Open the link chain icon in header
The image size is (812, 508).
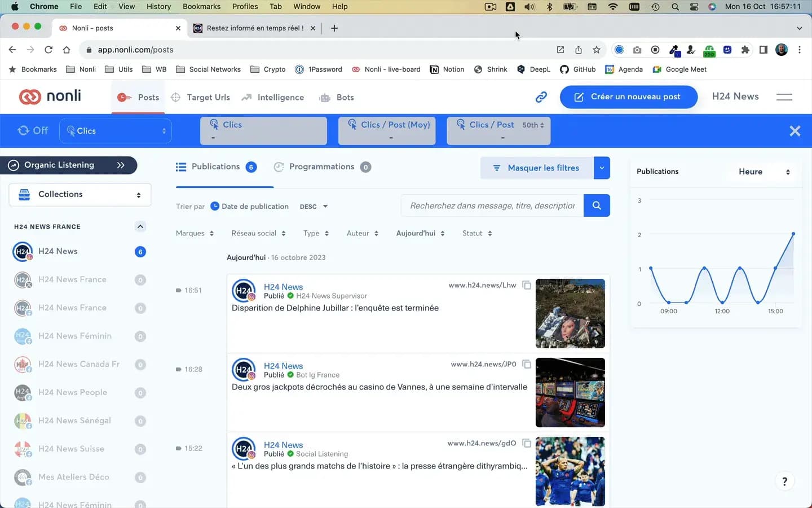[541, 97]
